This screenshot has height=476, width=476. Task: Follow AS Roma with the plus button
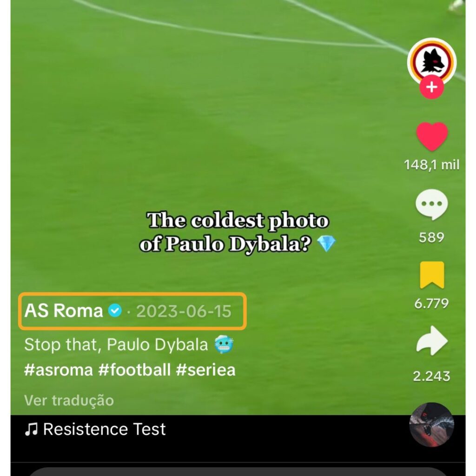432,87
